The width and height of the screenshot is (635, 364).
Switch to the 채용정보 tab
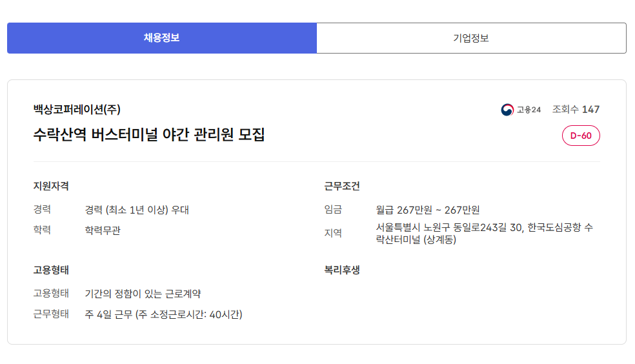click(161, 38)
